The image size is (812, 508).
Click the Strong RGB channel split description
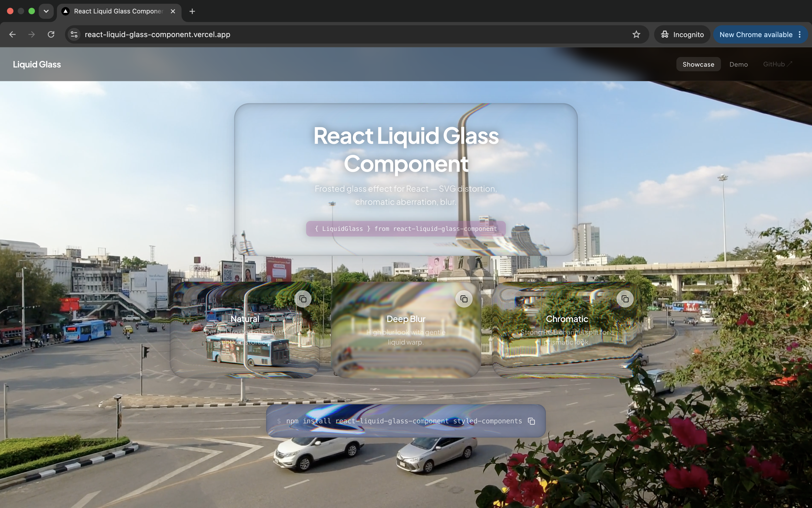pos(567,337)
